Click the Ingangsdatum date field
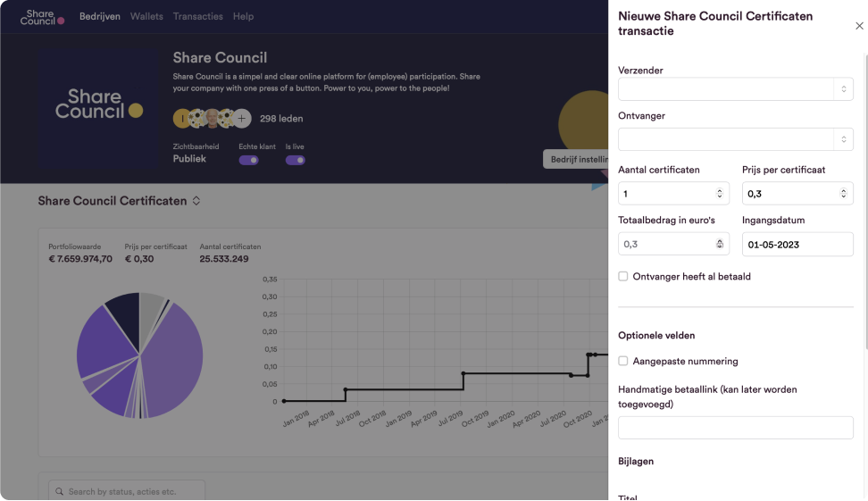The width and height of the screenshot is (868, 501). pyautogui.click(x=797, y=244)
